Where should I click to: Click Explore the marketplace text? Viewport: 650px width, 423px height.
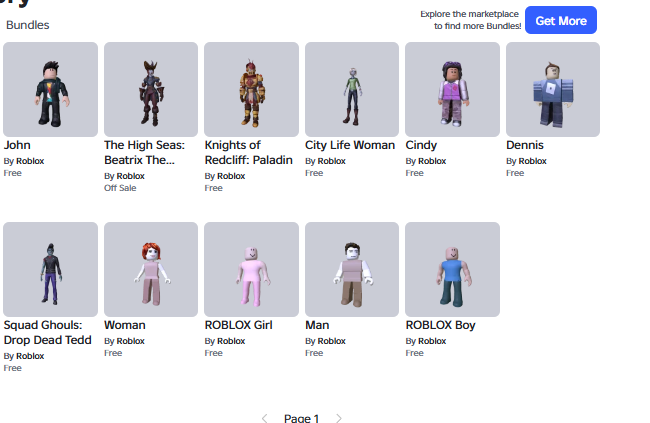470,20
